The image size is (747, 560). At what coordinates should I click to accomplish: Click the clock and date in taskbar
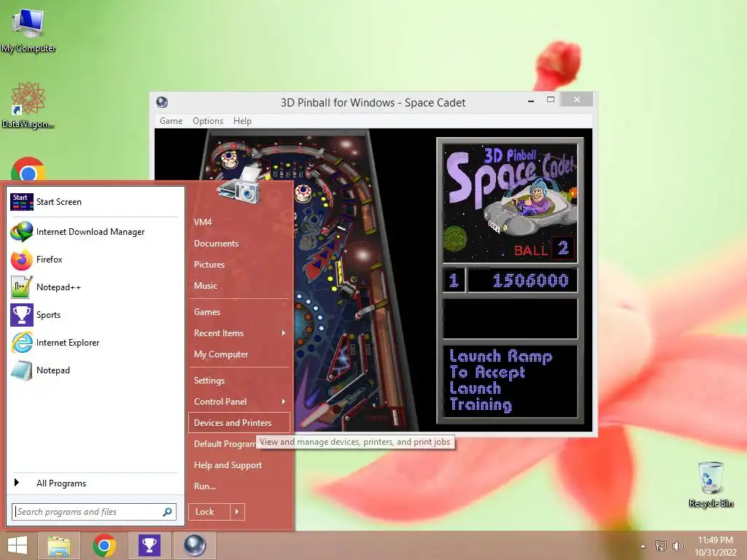pyautogui.click(x=716, y=546)
